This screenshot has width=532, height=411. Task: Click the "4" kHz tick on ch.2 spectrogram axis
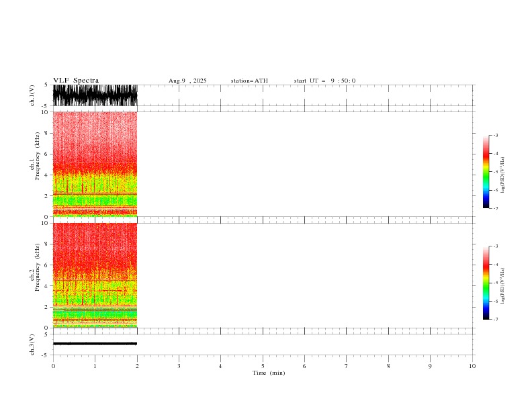46,286
